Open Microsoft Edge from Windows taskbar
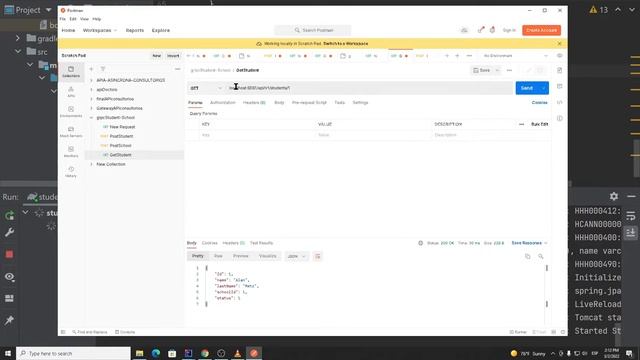Screen dimensions: 640x360 (156, 353)
